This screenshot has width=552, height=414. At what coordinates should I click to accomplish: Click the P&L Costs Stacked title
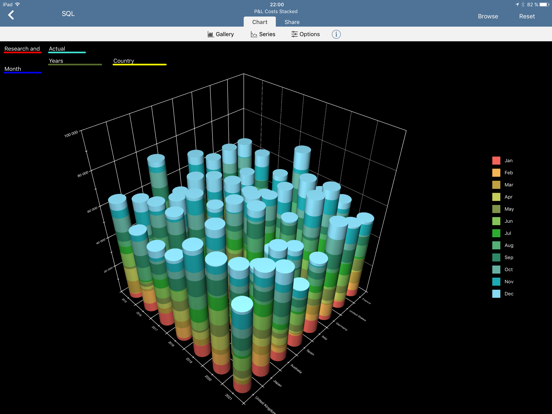pos(276,11)
